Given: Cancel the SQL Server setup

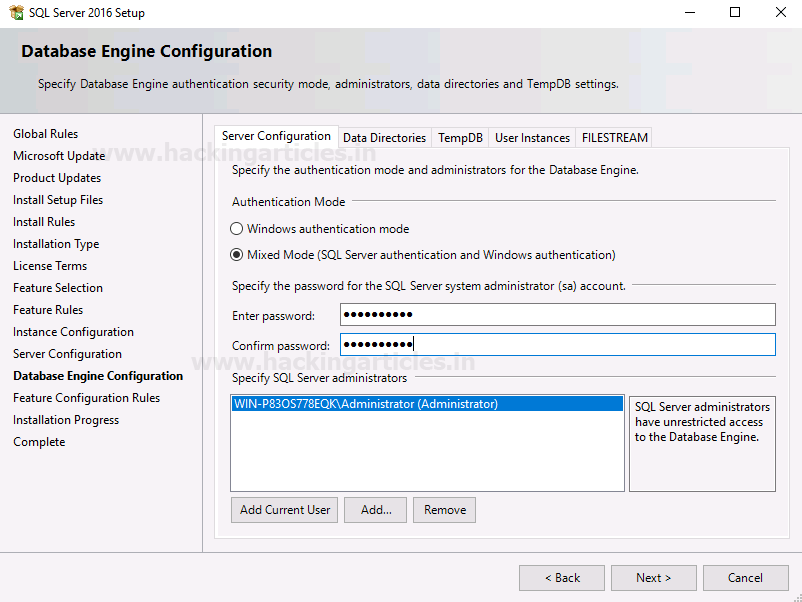Looking at the screenshot, I should coord(745,578).
